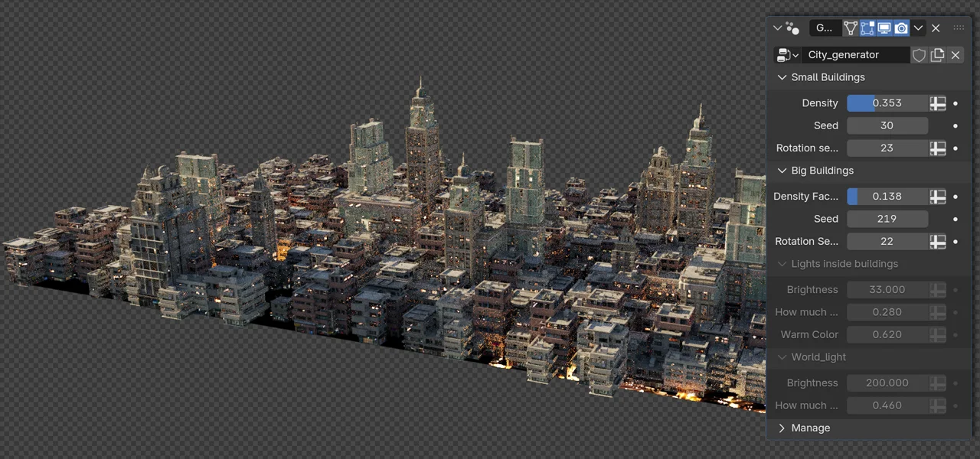Click the animate decorator dot beside Seed 30
Image resolution: width=980 pixels, height=459 pixels.
click(955, 125)
